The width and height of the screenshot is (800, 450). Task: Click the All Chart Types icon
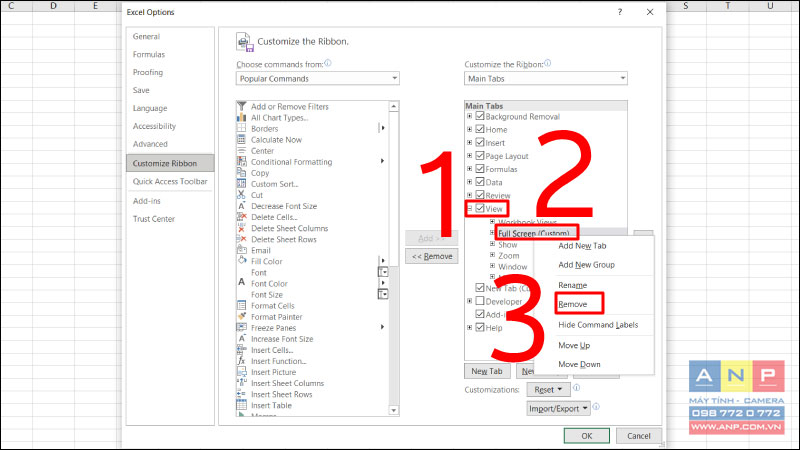(242, 117)
